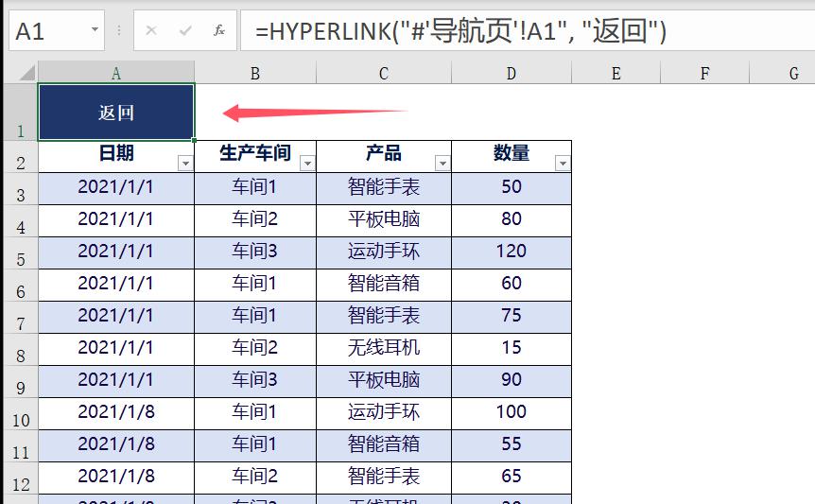This screenshot has width=815, height=504.
Task: Click the 产品 header cell
Action: tap(384, 156)
